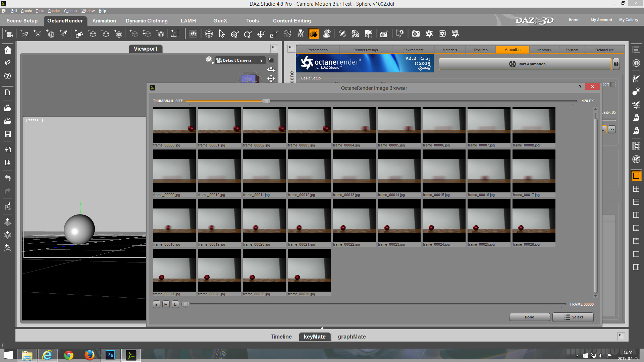Open Photoshop bridge icon in left sidebar
This screenshot has width=644, height=362.
(x=8, y=206)
